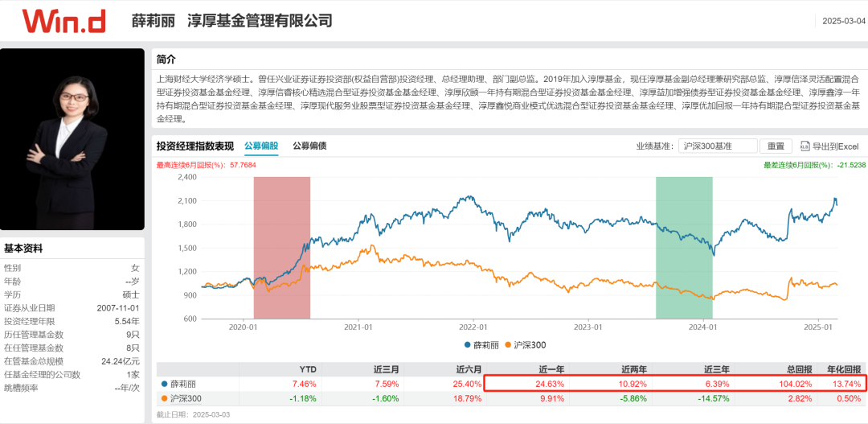868x424 pixels.
Task: Click the -14.57% 沪深300 value
Action: pyautogui.click(x=713, y=398)
